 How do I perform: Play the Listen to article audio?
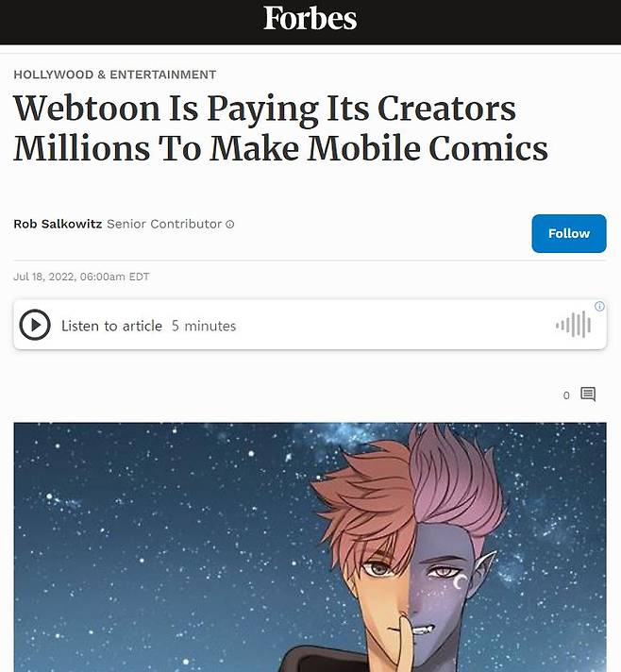[35, 325]
